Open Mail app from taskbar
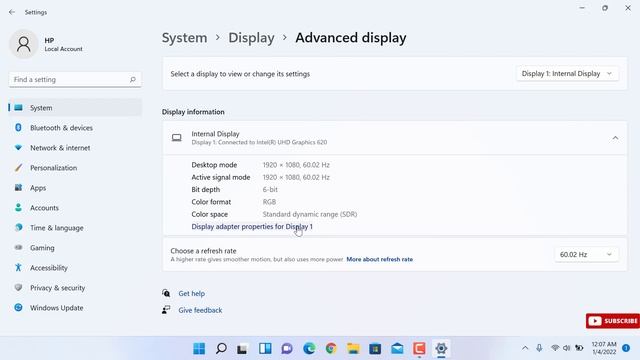Viewport: 640px width, 360px height. point(397,348)
